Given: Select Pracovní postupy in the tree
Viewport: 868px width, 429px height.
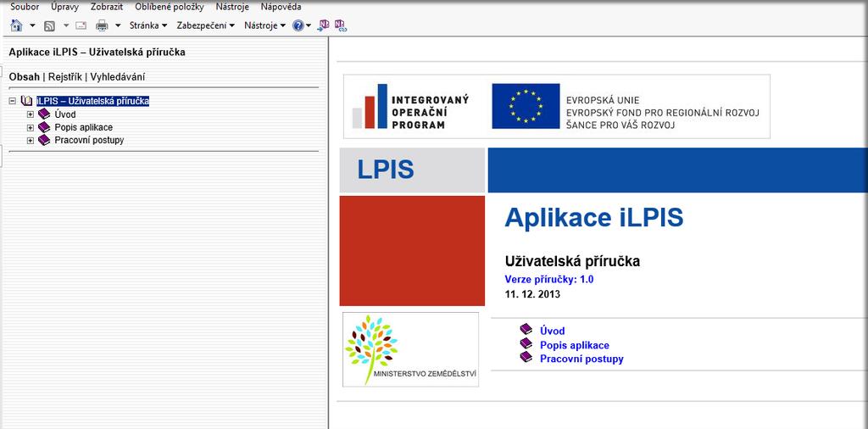Looking at the screenshot, I should tap(89, 141).
